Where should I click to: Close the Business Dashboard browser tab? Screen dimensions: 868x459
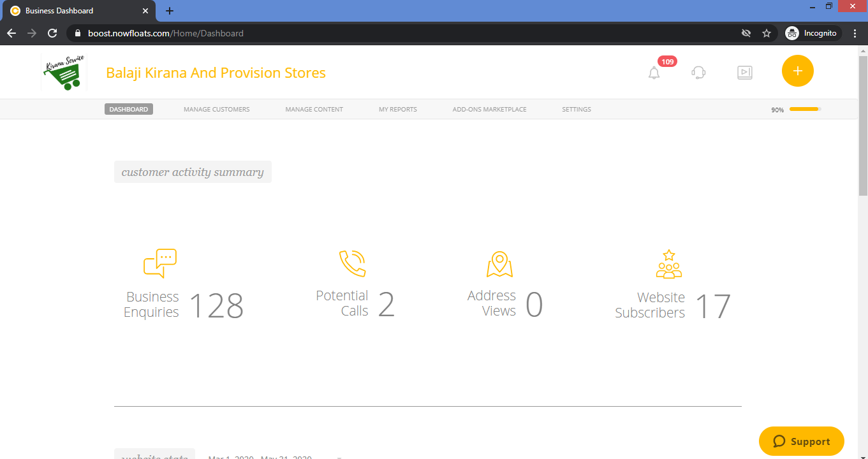click(x=145, y=11)
